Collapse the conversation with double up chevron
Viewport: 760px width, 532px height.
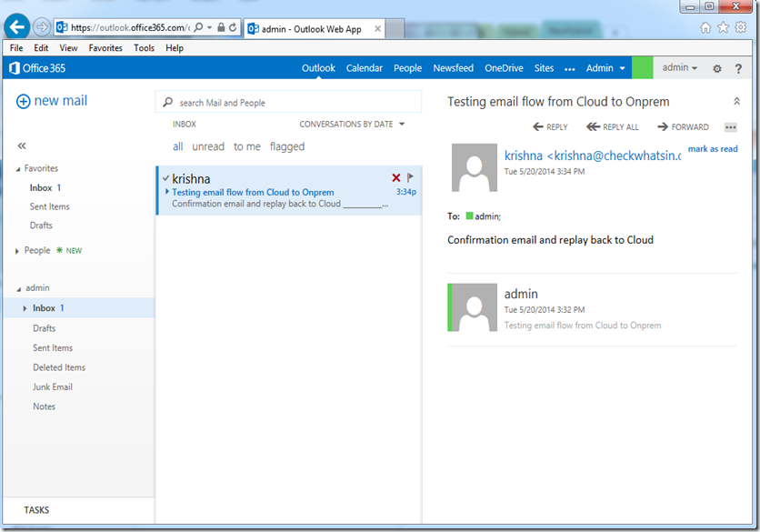point(736,101)
